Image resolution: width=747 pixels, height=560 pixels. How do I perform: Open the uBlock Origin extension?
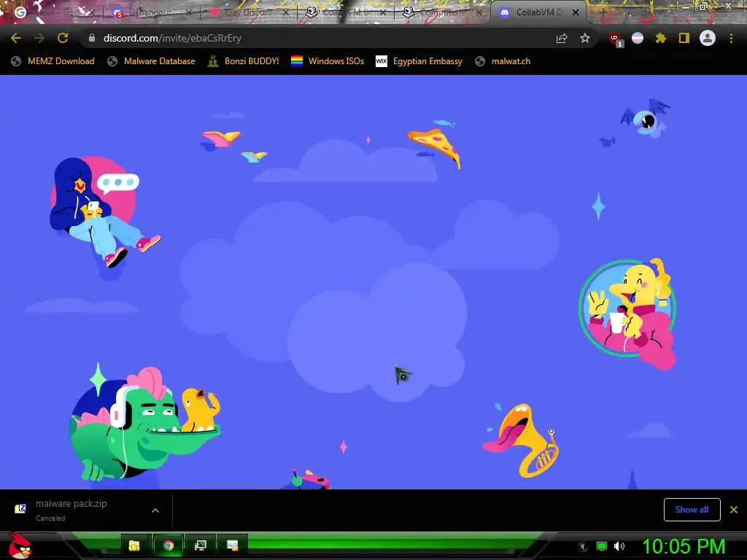point(615,39)
